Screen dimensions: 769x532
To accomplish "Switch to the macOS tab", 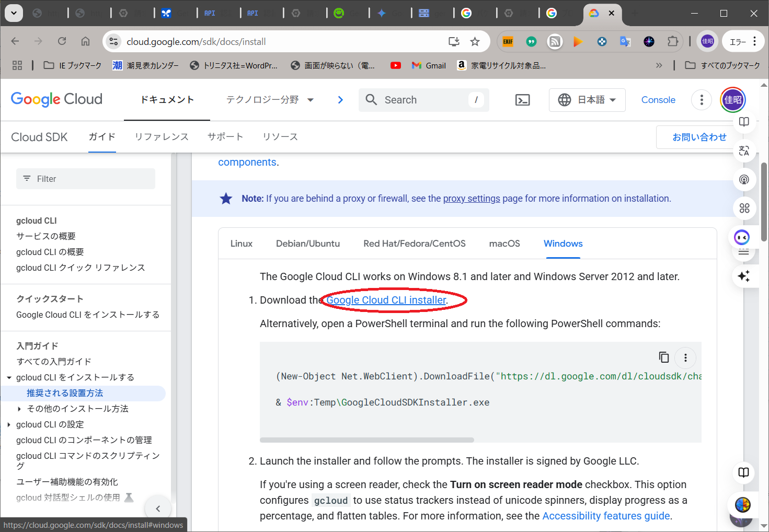I will [504, 244].
